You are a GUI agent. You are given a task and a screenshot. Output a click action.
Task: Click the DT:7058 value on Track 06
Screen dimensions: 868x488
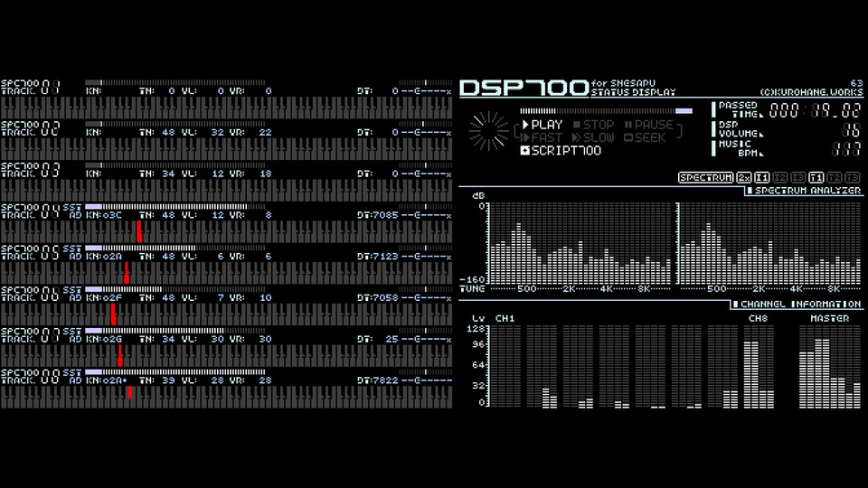click(378, 297)
